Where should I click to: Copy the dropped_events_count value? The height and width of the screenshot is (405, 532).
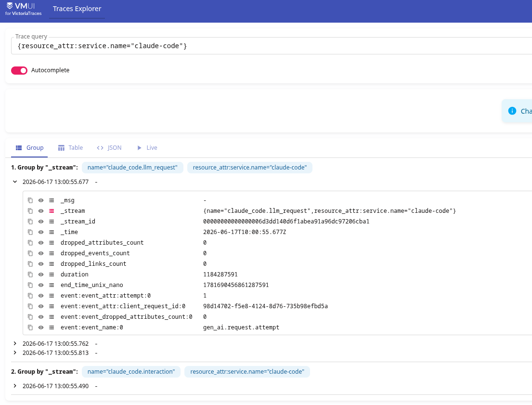(30, 253)
